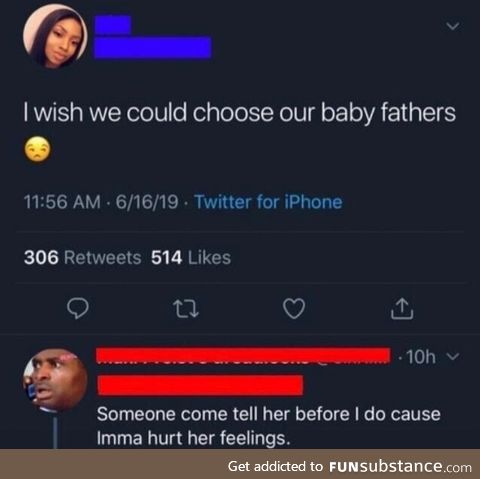480x479 pixels.
Task: Click the blue-redacted user handle
Action: tap(153, 47)
